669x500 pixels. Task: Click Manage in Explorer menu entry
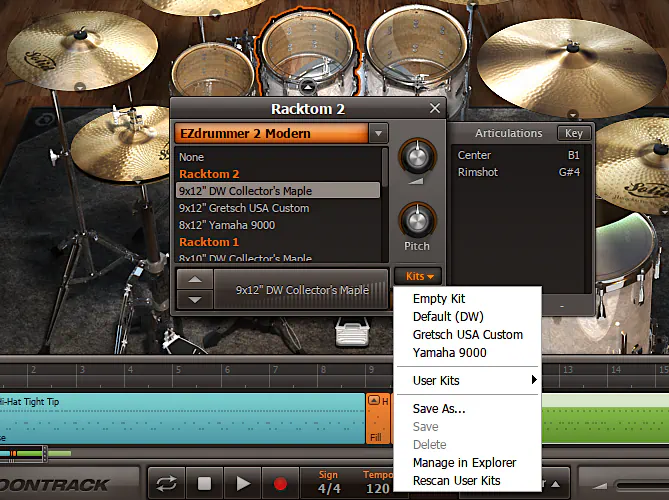[467, 462]
